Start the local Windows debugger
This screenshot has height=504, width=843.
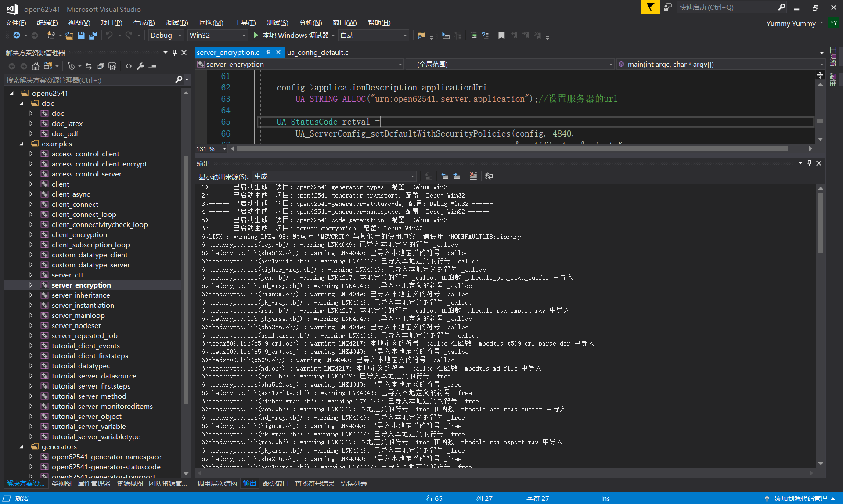tap(256, 36)
